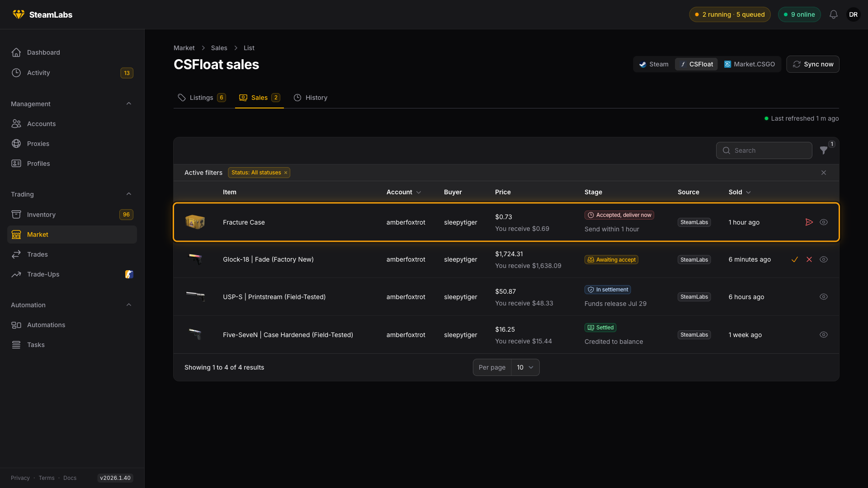Select the Sales tab
868x488 pixels.
259,98
